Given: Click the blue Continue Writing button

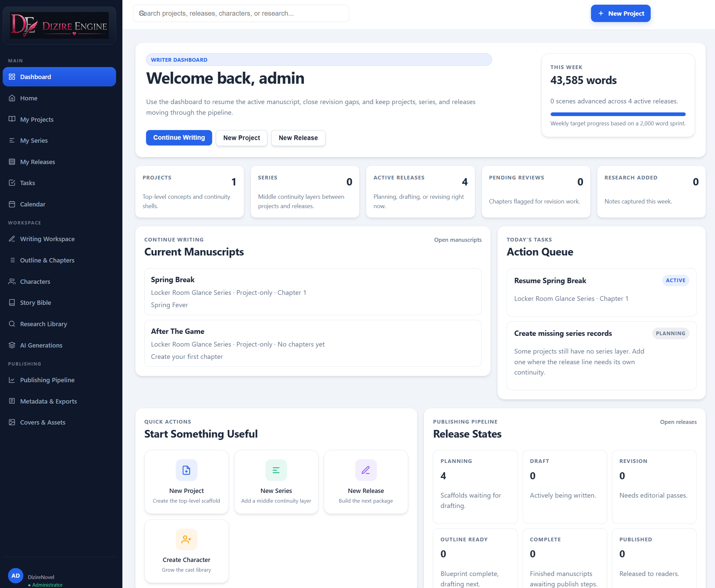Looking at the screenshot, I should [x=179, y=137].
